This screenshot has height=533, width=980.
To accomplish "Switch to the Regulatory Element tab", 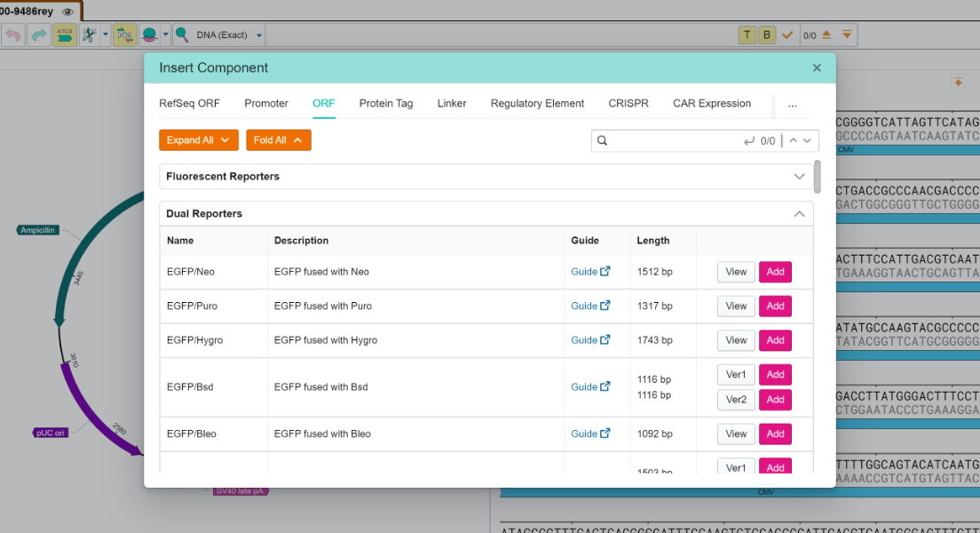I will pyautogui.click(x=538, y=103).
